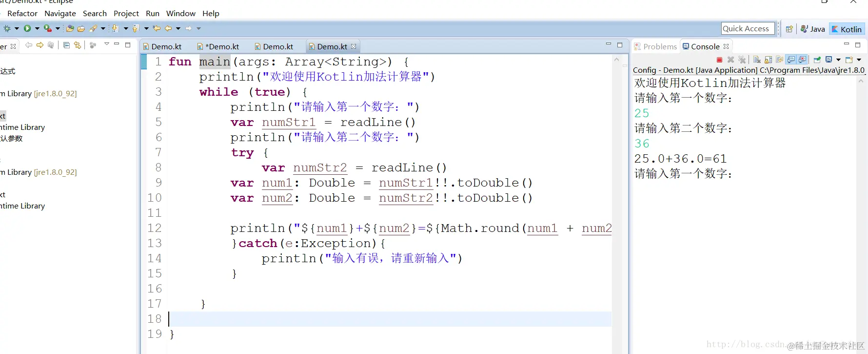The image size is (868, 354).
Task: Click the Display Selected Console monitor icon
Action: click(829, 60)
